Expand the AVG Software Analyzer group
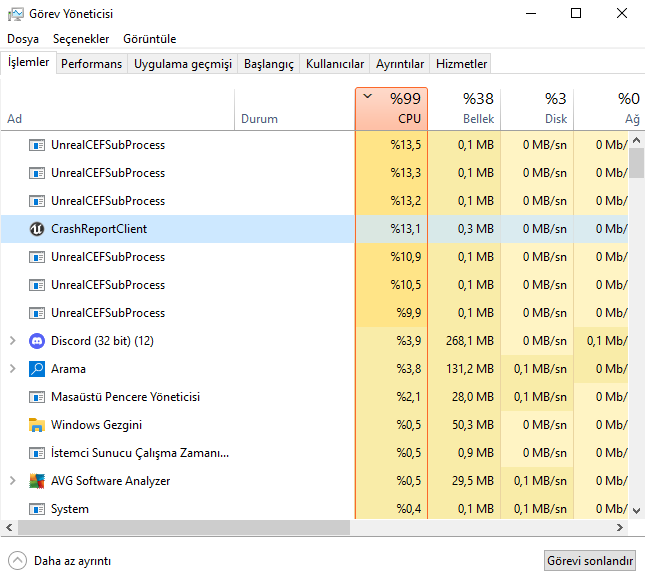This screenshot has width=645, height=585. (12, 481)
